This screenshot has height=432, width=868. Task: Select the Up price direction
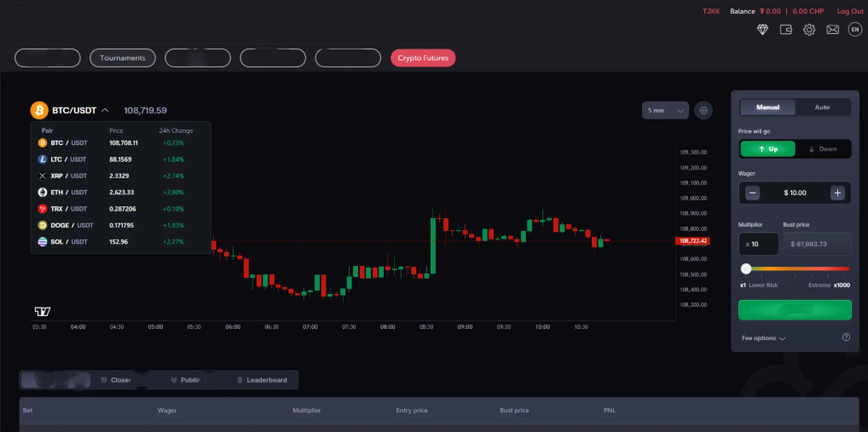[767, 149]
